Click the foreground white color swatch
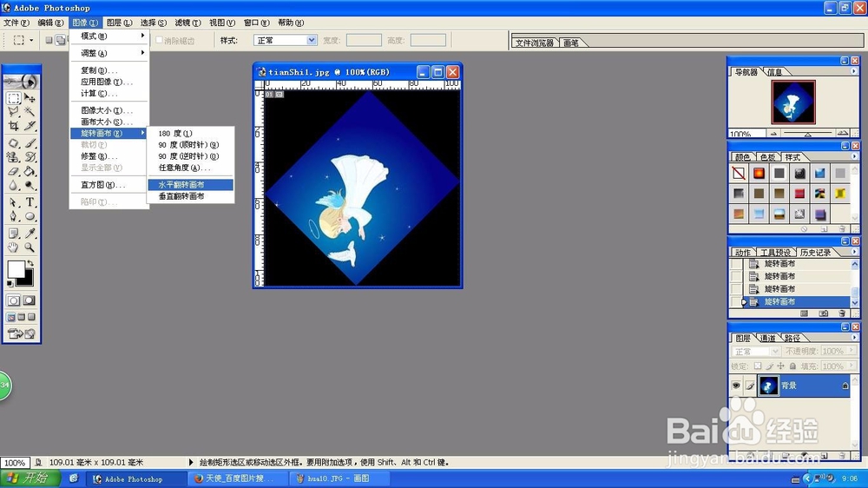This screenshot has width=868, height=488. [15, 268]
